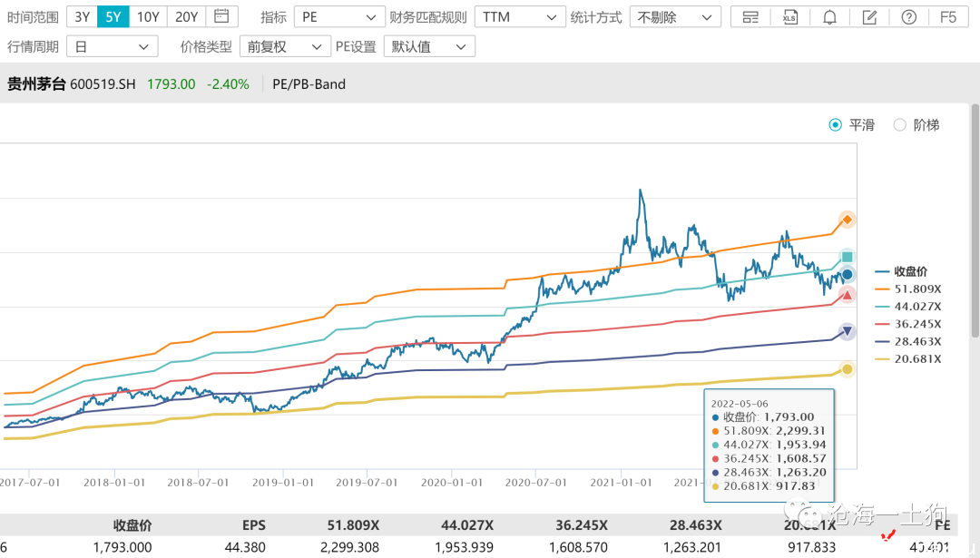Click the navy inverted triangle marker
980x558 pixels.
click(847, 331)
